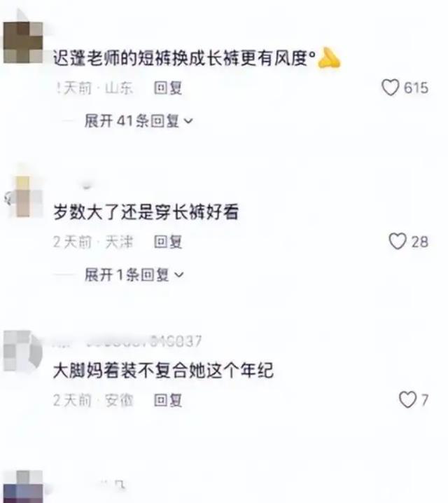Click the chevron next to 展开41条回复

click(x=188, y=121)
